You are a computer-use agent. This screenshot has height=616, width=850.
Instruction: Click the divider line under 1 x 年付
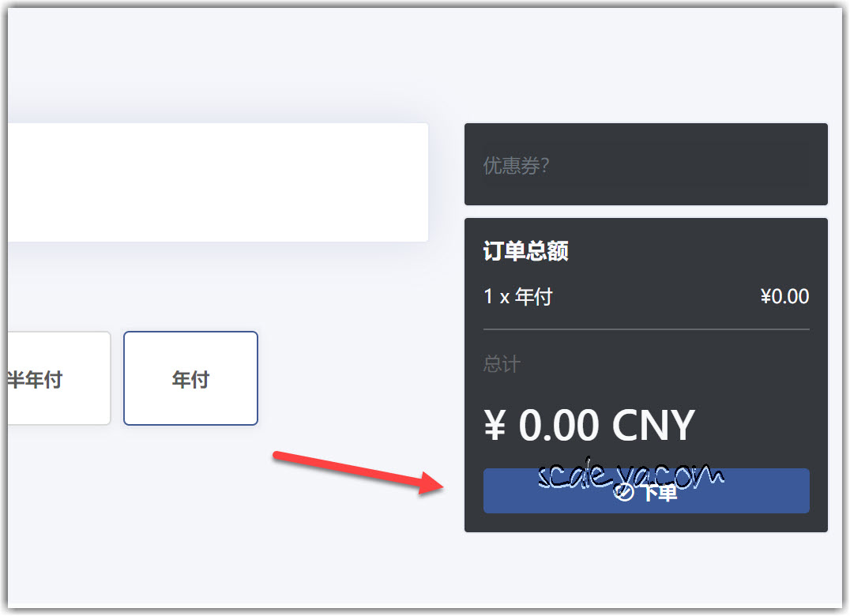[x=646, y=329]
